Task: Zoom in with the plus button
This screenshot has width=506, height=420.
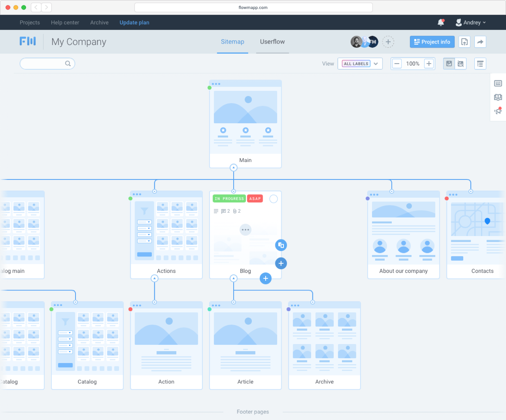Action: (429, 64)
